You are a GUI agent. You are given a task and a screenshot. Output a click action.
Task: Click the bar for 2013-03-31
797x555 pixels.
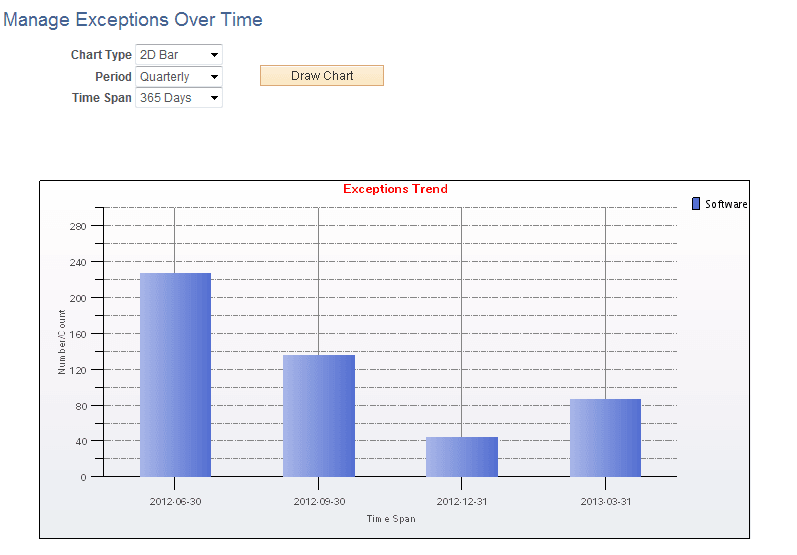(x=605, y=438)
